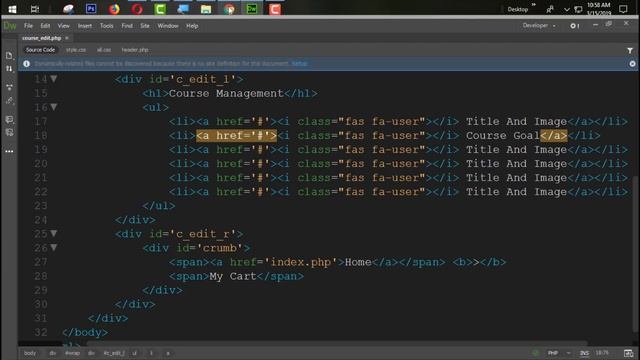Select the ul tag in tag selector
Viewport: 640px width, 360px height.
click(134, 353)
